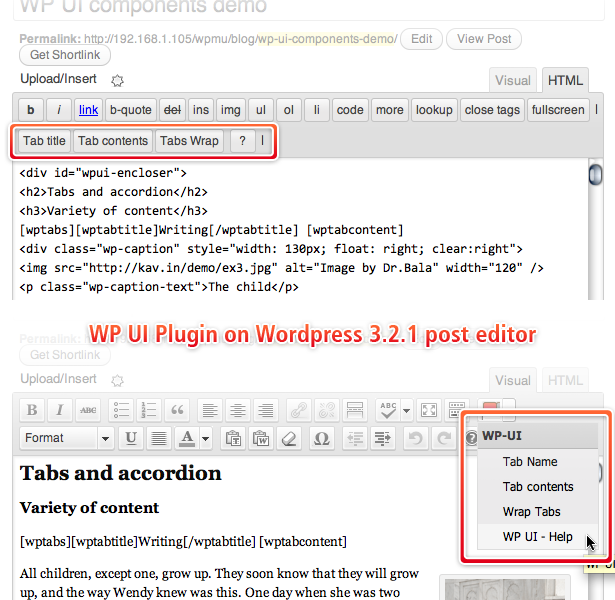This screenshot has height=600, width=615.
Task: Expand the spellchecker language dropdown arrow
Action: click(x=407, y=410)
